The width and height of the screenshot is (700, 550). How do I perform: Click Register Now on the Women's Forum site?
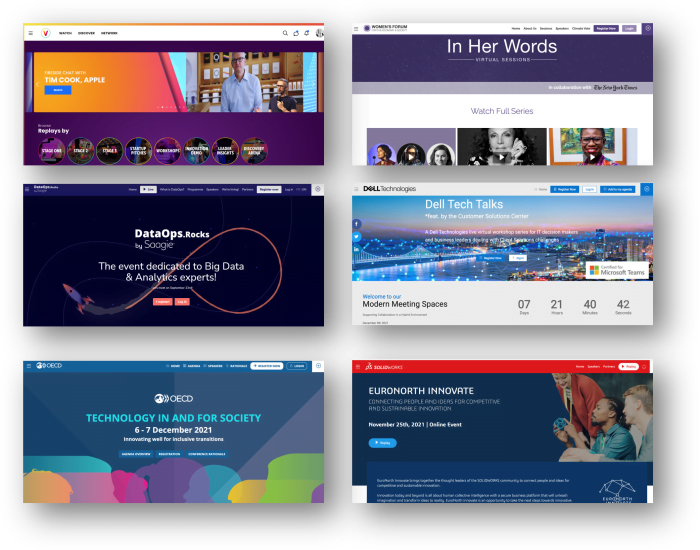point(606,29)
